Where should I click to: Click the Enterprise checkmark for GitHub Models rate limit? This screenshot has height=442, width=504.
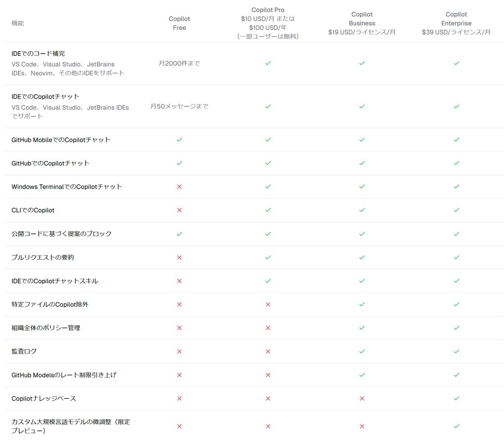coord(456,375)
